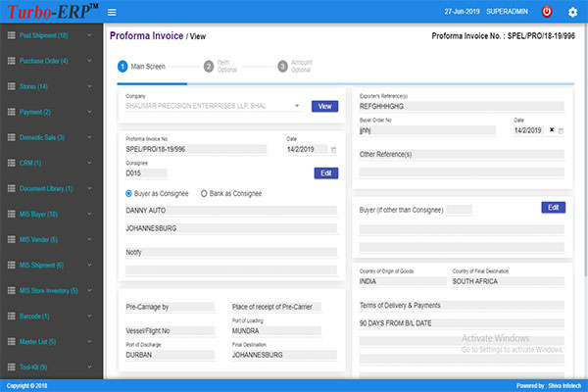
Task: Click the Notify input field
Action: (231, 253)
